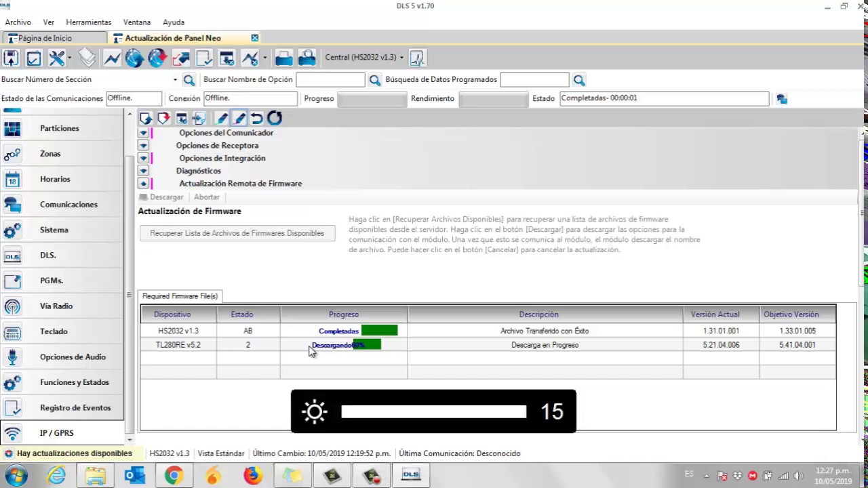Open Firefox from the taskbar

[x=253, y=476]
